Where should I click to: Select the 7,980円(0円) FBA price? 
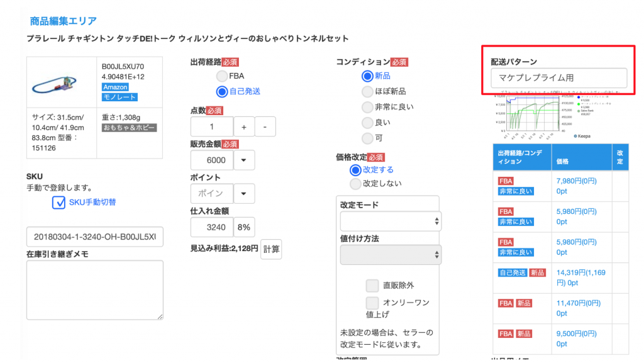tap(576, 181)
